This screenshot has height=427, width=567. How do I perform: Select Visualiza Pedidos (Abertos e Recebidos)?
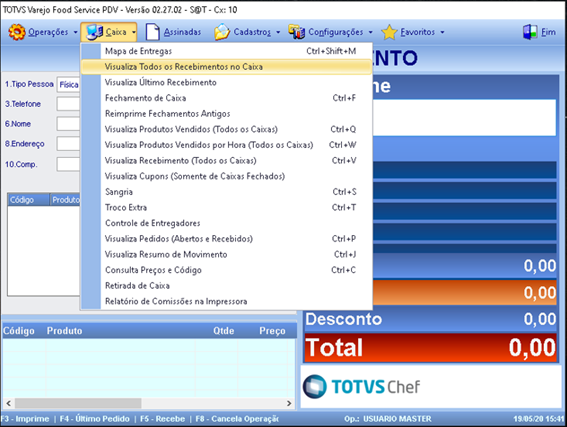point(227,239)
